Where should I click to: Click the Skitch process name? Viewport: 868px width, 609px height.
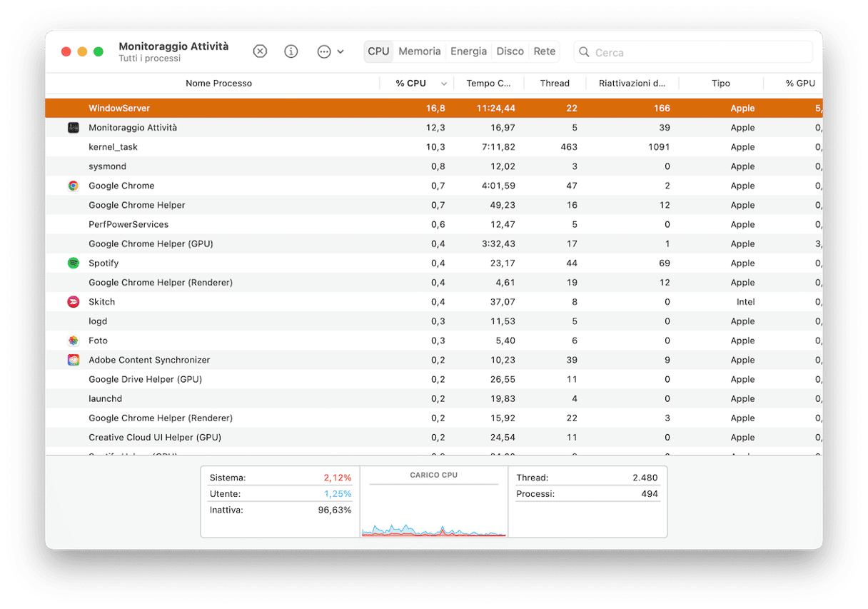101,302
